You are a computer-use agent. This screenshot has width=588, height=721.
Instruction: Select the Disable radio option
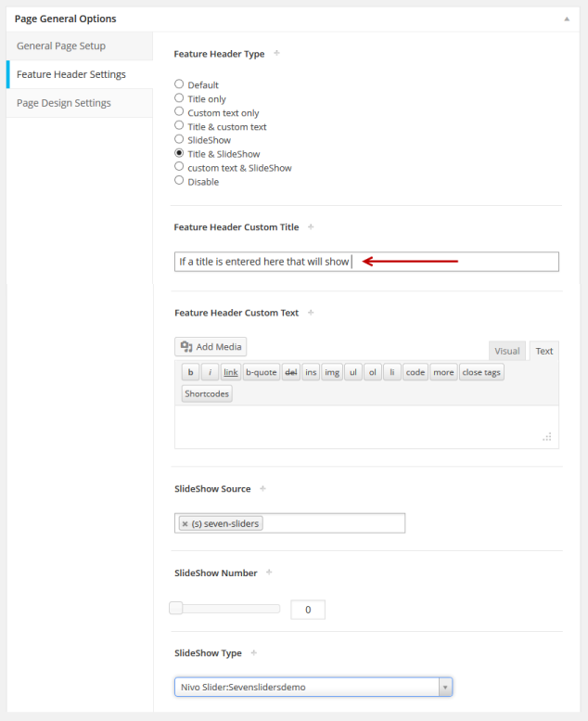point(179,181)
